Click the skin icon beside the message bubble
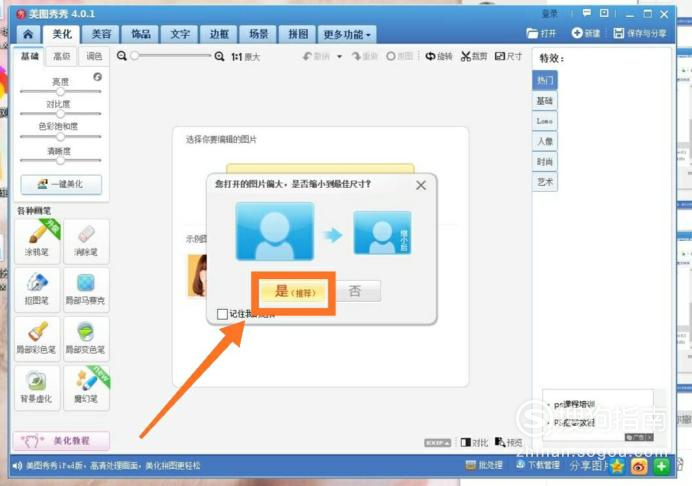 point(604,13)
